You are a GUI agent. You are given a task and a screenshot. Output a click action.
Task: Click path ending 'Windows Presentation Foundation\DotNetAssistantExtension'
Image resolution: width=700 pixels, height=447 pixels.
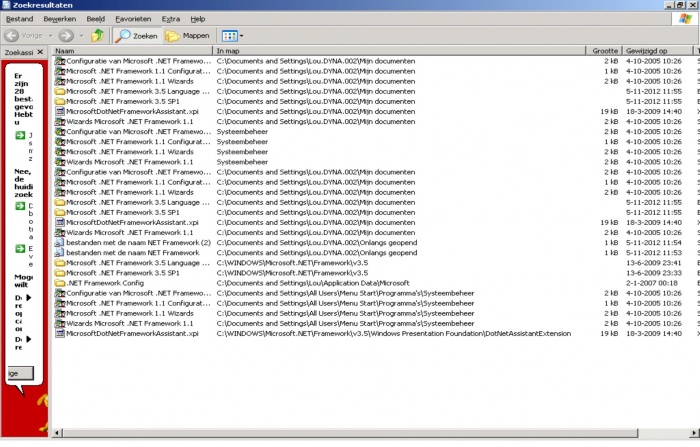pyautogui.click(x=394, y=334)
